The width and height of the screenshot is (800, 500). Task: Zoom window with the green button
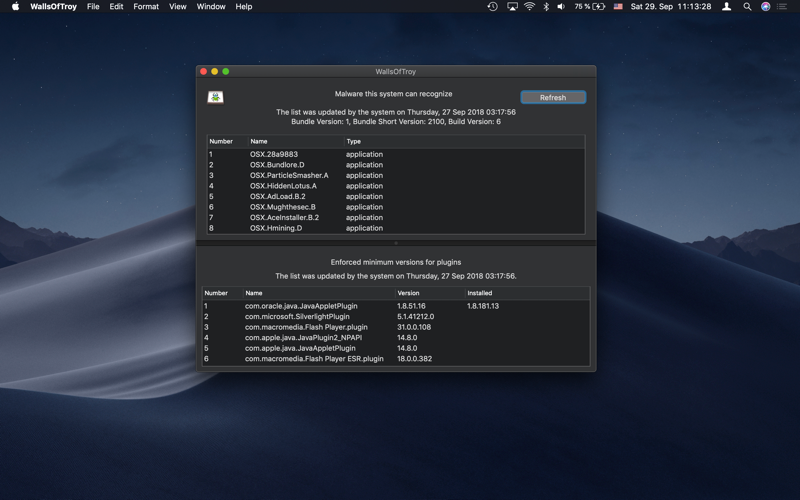226,71
